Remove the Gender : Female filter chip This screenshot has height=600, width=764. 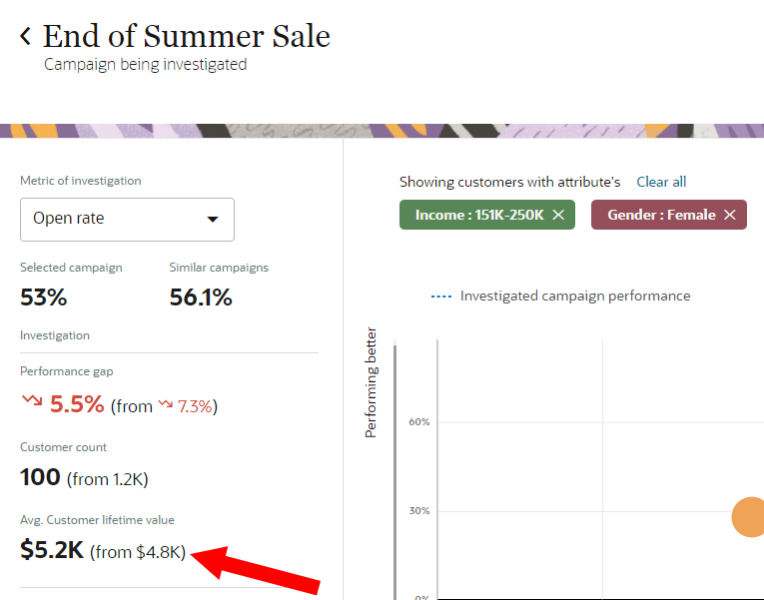729,215
